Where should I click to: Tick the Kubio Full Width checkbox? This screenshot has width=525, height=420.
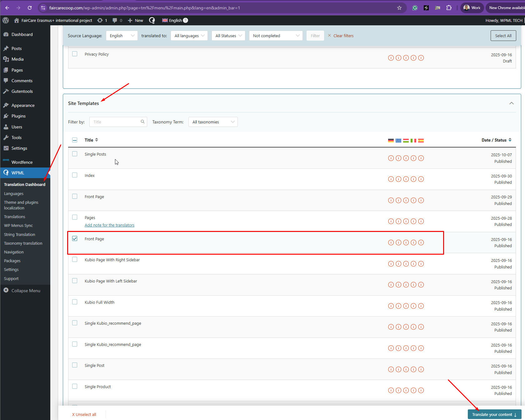(75, 302)
